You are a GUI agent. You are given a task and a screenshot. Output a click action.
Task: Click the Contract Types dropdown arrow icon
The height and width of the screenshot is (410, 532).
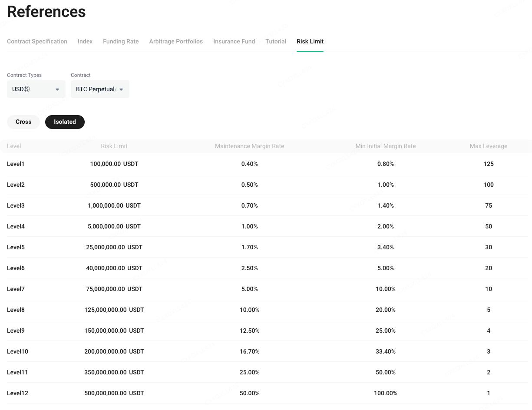click(x=57, y=89)
